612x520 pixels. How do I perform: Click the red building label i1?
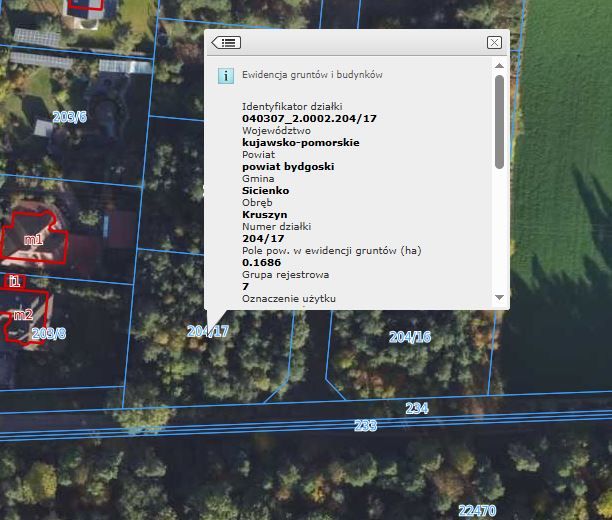coord(14,281)
